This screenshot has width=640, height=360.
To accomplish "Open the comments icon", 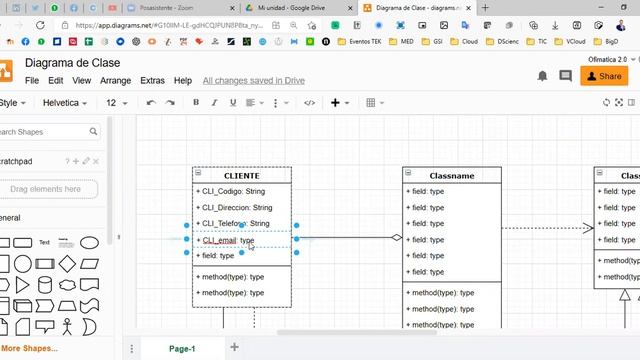I will [x=565, y=76].
